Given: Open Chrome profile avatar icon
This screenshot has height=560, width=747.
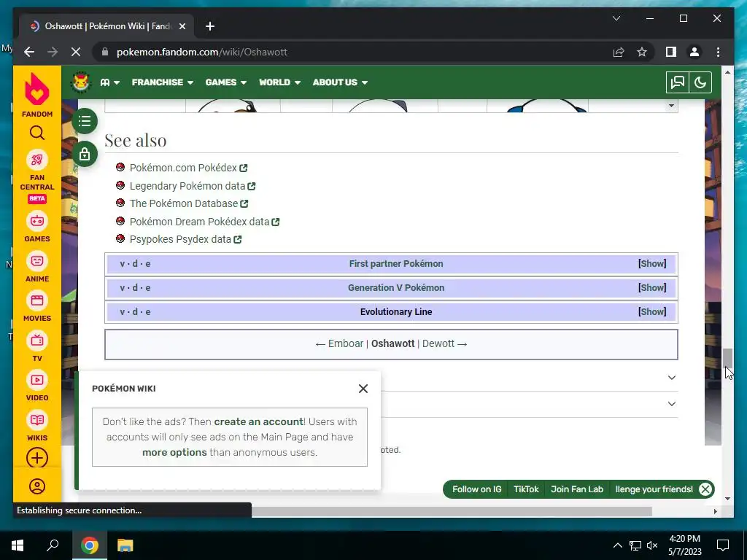Looking at the screenshot, I should 694,52.
